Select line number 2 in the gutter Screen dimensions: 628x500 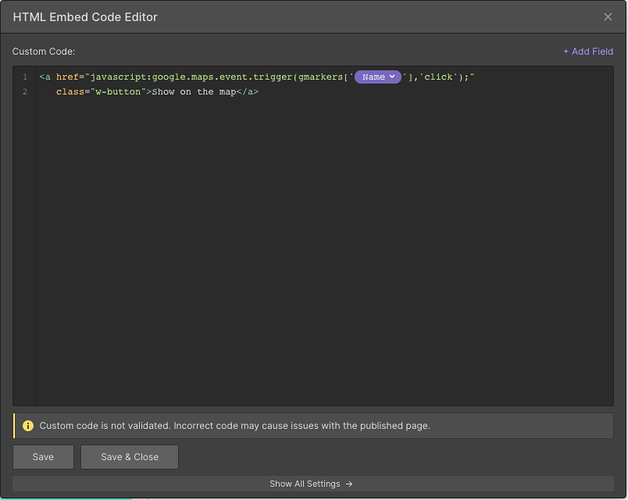(x=25, y=92)
